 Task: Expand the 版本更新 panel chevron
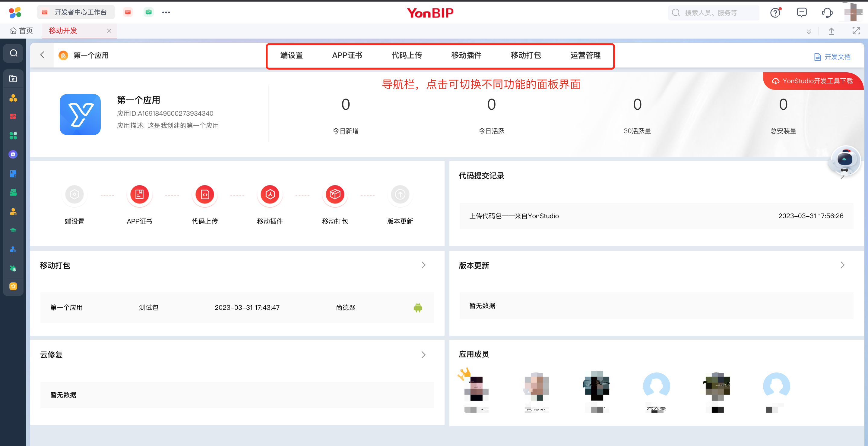[x=842, y=265]
